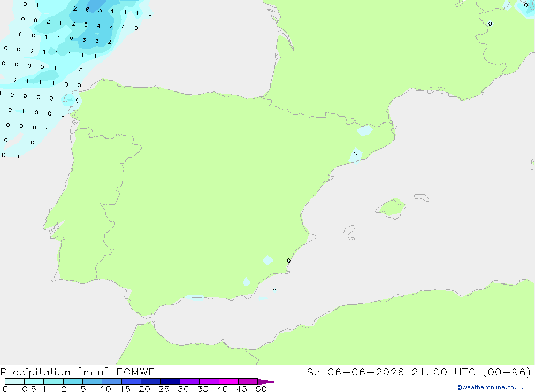Click the '50' legend scale label
The width and height of the screenshot is (535, 392).
(x=261, y=389)
